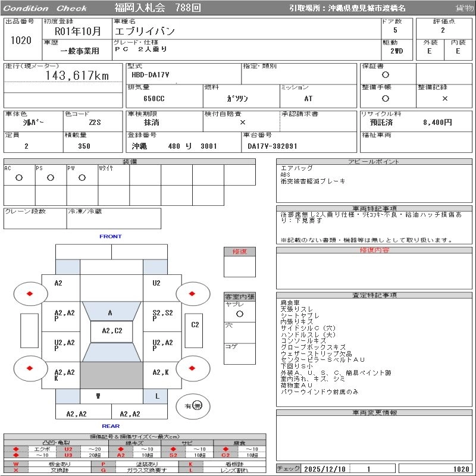Click the × mark under 整備記録
The width and height of the screenshot is (476, 476).
pyautogui.click(x=444, y=98)
